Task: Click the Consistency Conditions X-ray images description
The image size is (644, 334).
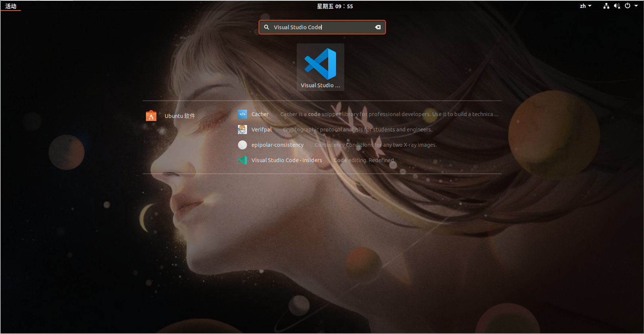Action: click(376, 145)
